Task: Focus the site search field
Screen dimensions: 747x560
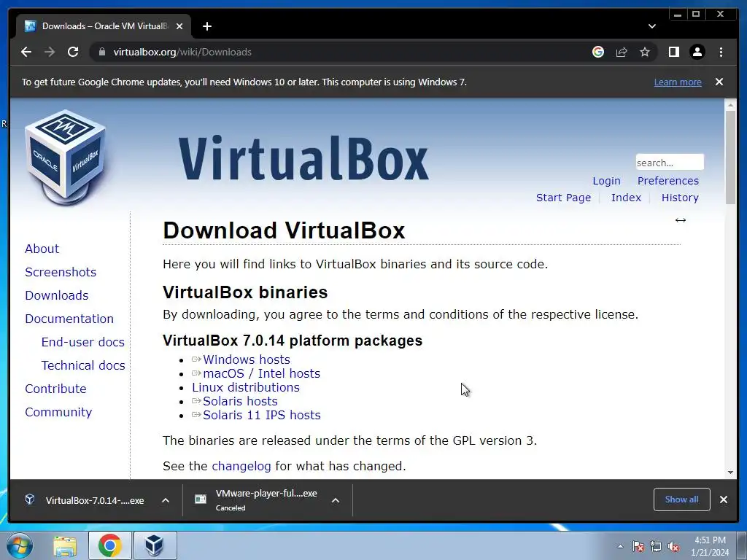Action: 670,163
